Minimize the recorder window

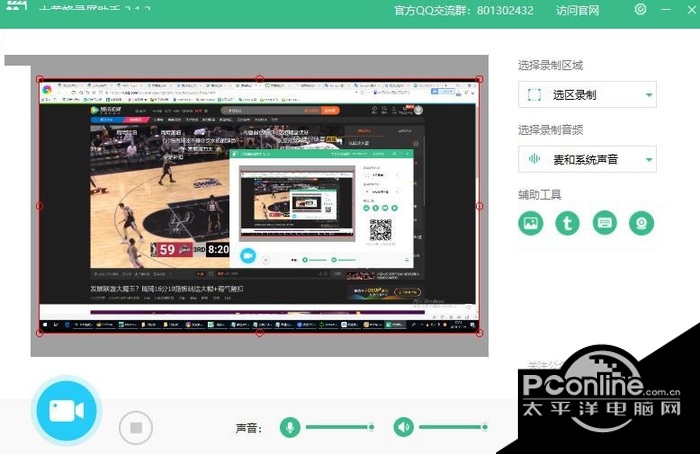point(666,9)
